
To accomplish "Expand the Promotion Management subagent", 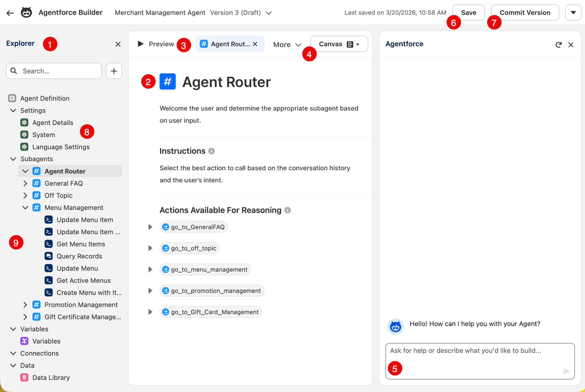I will [x=25, y=305].
